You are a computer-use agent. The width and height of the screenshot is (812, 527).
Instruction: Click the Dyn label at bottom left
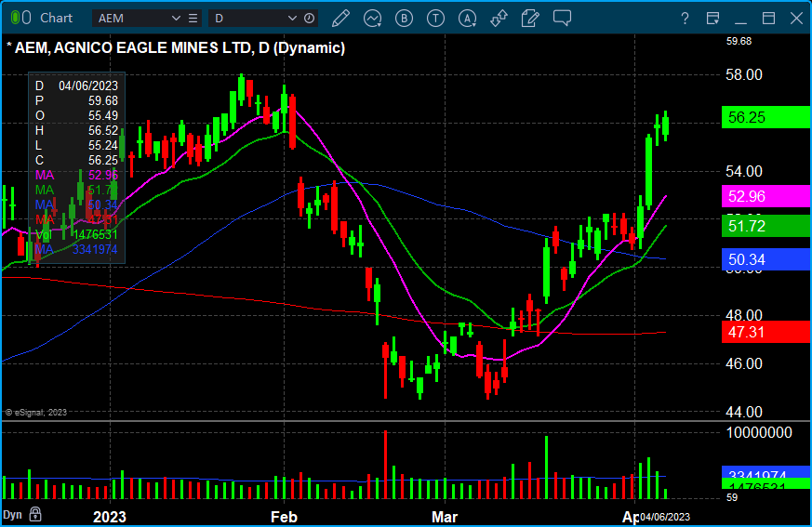coord(12,515)
